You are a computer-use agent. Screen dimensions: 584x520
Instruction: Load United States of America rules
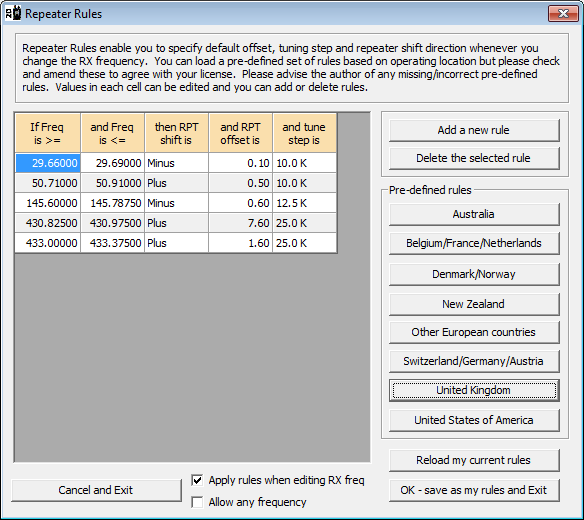tap(474, 420)
